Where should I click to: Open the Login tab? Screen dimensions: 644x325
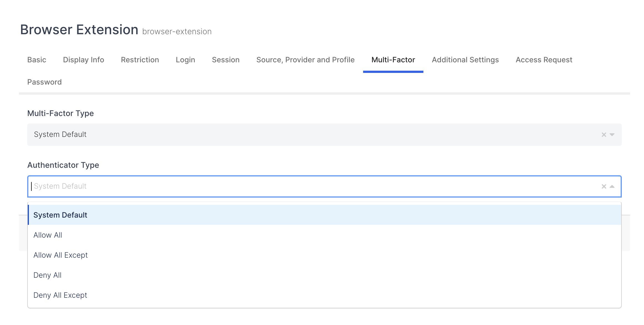coord(185,60)
